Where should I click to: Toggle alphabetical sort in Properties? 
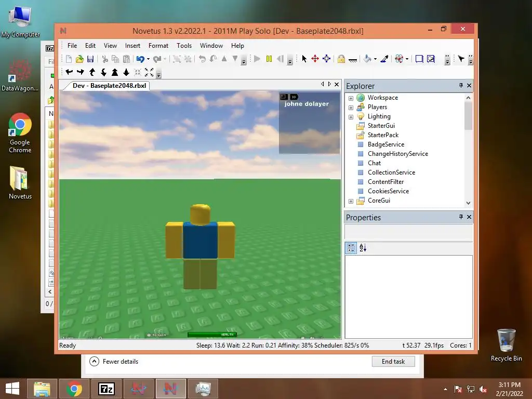coord(363,248)
